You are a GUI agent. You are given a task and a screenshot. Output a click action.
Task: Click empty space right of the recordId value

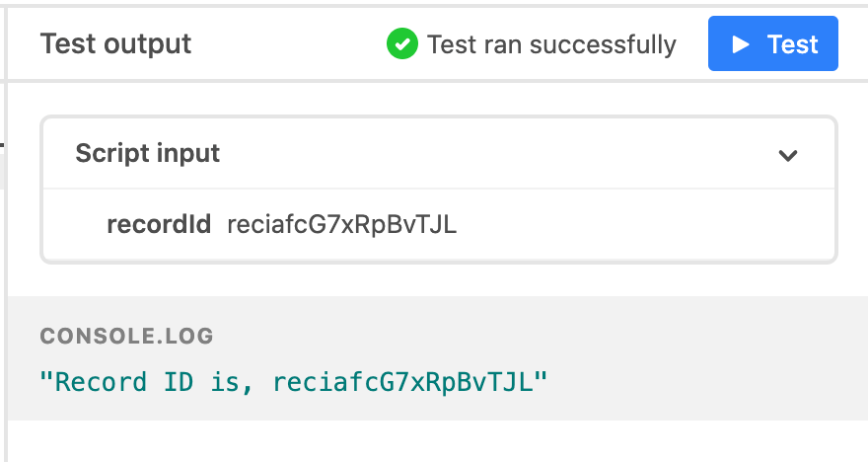click(642, 225)
